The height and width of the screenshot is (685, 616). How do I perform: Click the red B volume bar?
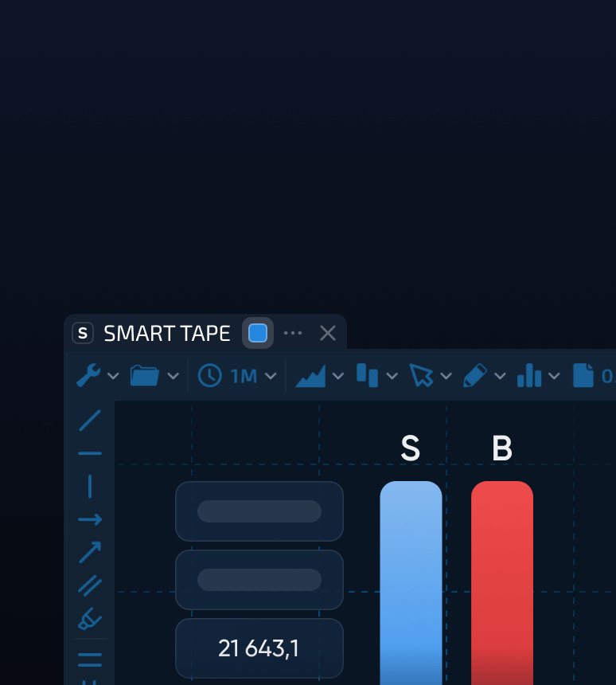coord(502,581)
